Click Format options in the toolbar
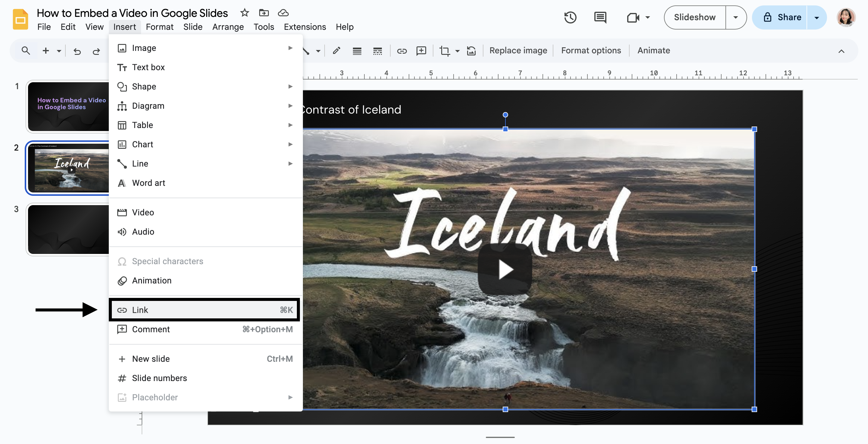 click(x=591, y=51)
